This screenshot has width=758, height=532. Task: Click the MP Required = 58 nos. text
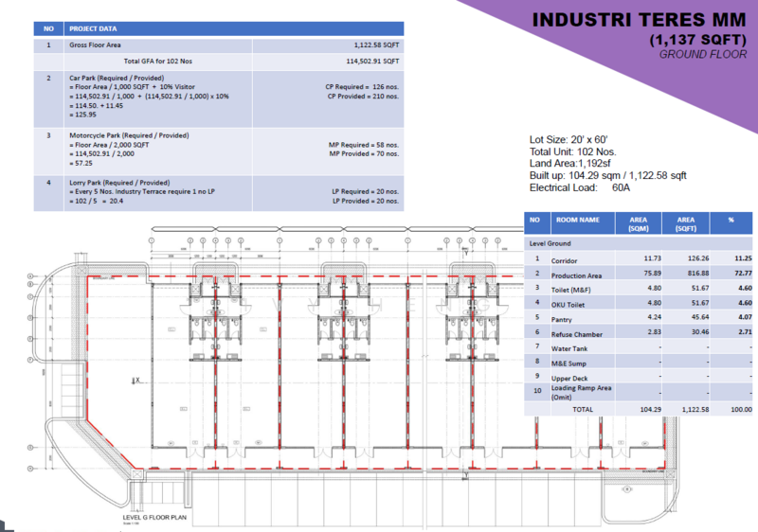click(x=364, y=144)
